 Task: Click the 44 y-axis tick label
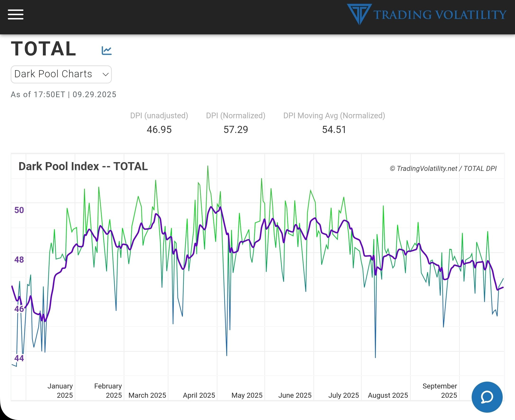point(19,358)
